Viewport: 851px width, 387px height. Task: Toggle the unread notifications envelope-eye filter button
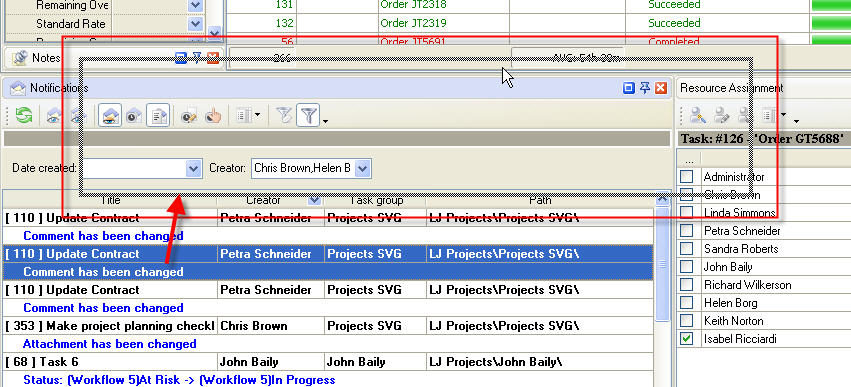pyautogui.click(x=110, y=116)
